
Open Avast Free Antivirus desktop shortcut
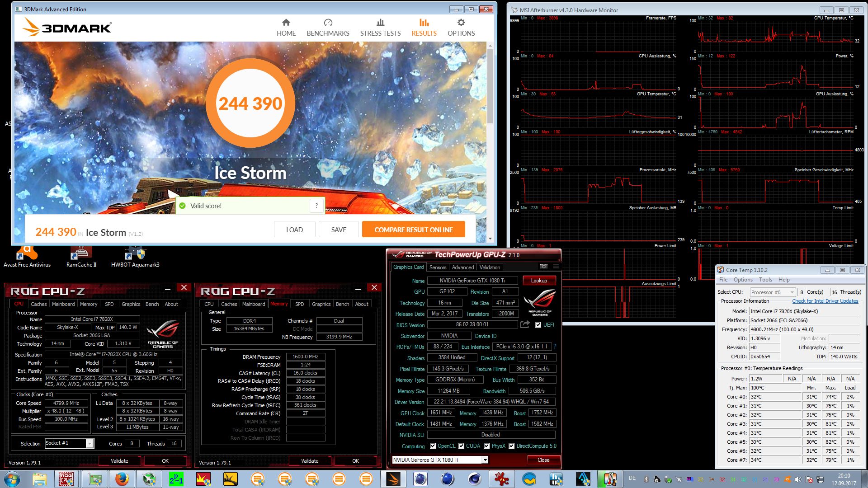coord(27,257)
